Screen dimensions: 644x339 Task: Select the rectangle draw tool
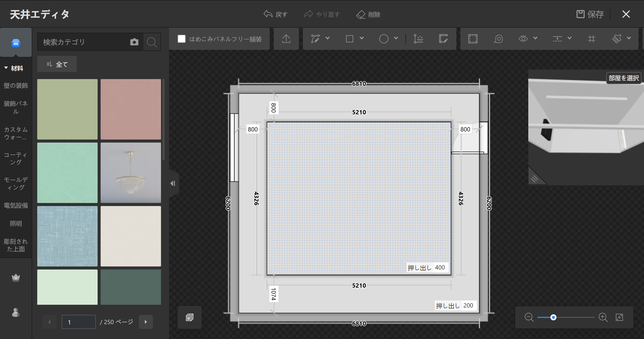tap(350, 39)
